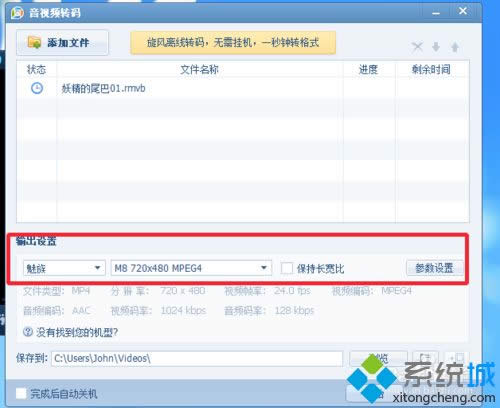Click the 剩余时间 column header

click(432, 69)
